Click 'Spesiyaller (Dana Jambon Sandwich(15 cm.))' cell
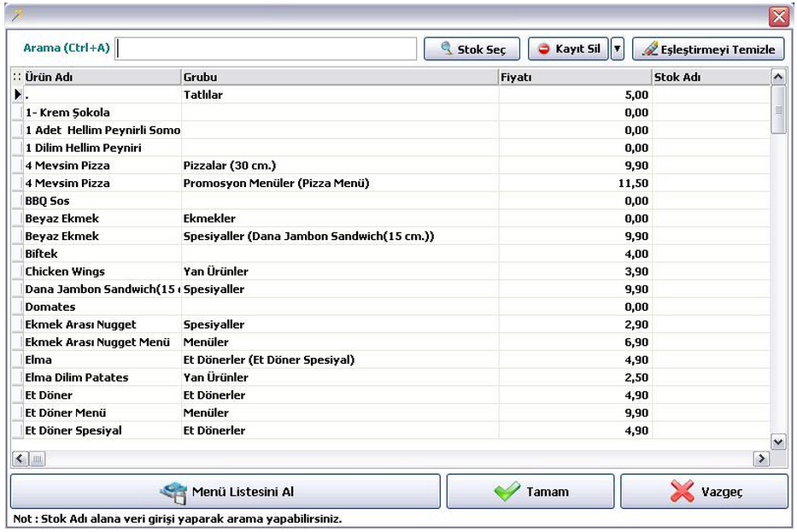797x532 pixels. coord(340,237)
